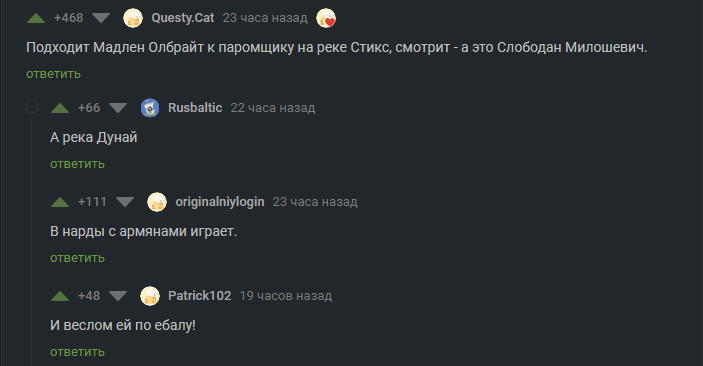Click the originalniylogin avatar picture
The height and width of the screenshot is (366, 703).
(157, 202)
